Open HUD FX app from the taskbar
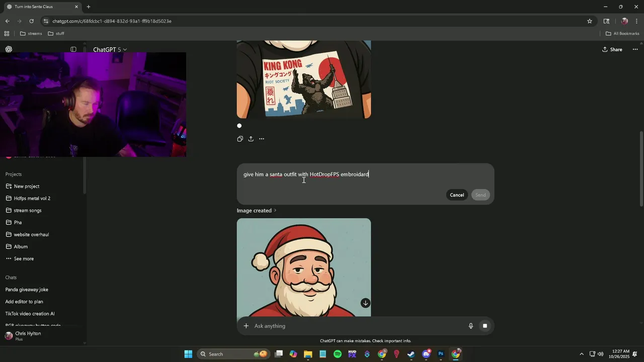Viewport: 644px width, 362px height. point(352,354)
